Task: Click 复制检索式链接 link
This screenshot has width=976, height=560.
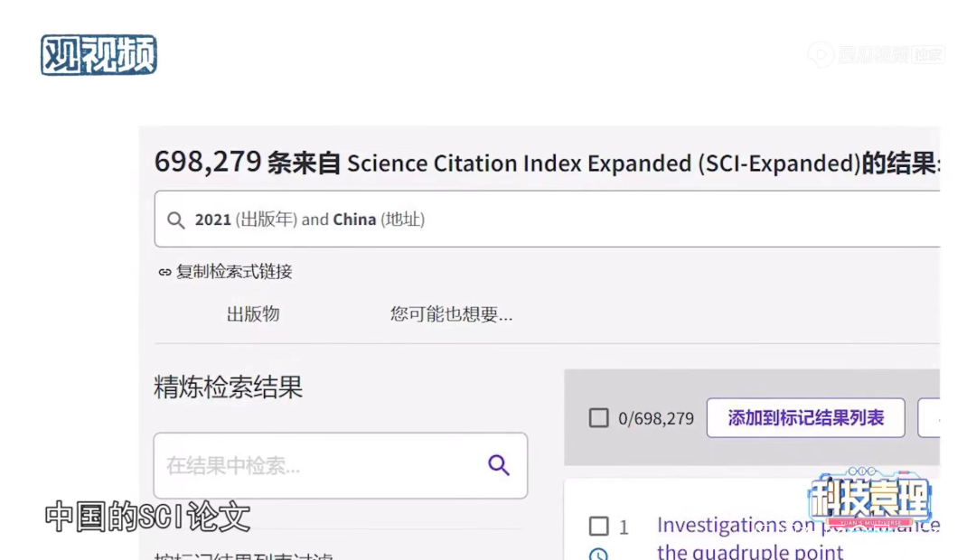Action: click(x=234, y=272)
